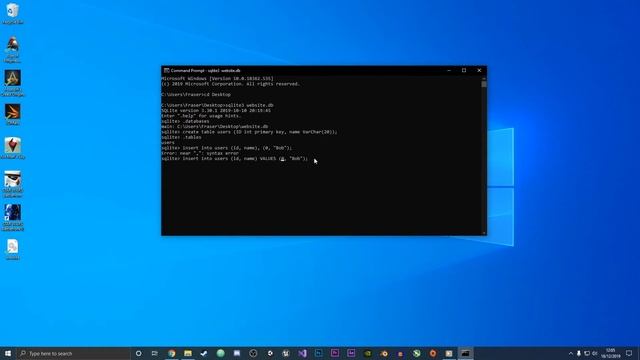The height and width of the screenshot is (360, 640).
Task: Open the Star Wars Battlefront II shortcut
Action: coord(13,218)
